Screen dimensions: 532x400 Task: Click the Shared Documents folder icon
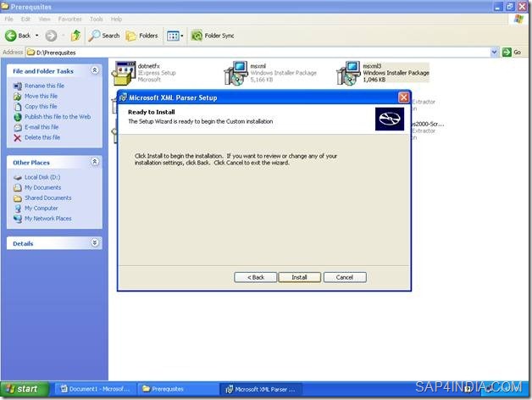18,198
